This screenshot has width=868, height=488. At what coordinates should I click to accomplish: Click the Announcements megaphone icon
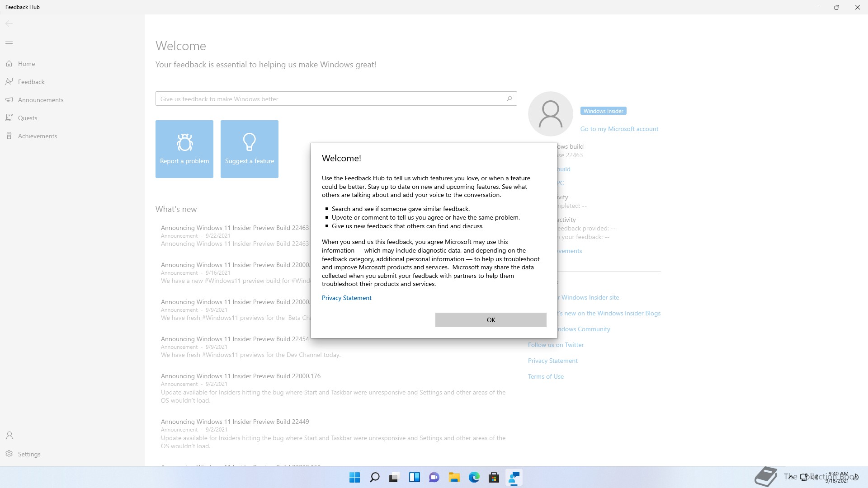click(x=9, y=100)
